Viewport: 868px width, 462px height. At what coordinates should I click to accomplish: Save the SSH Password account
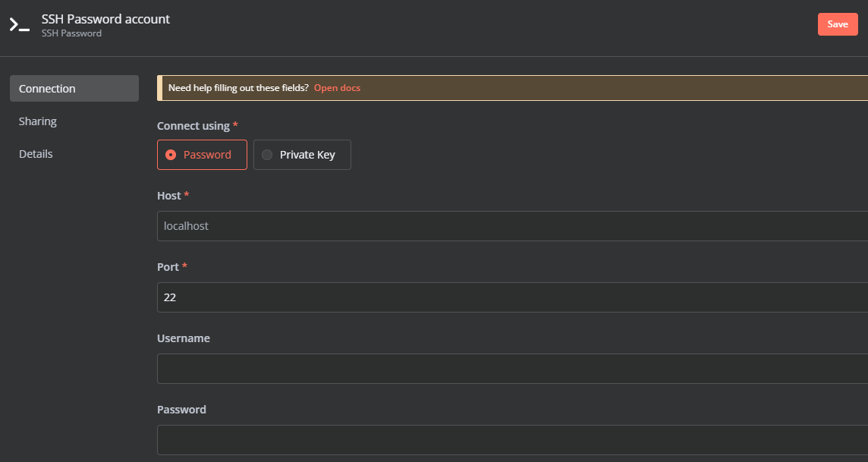(837, 24)
